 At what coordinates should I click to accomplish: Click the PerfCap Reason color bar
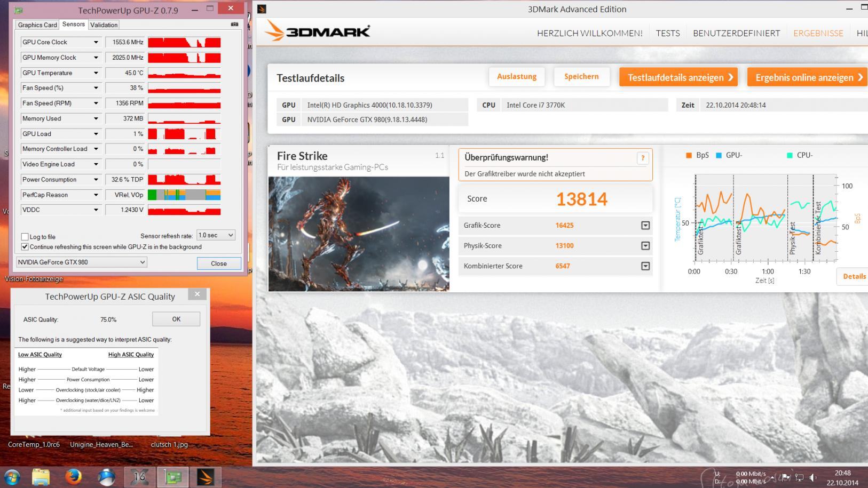tap(184, 195)
